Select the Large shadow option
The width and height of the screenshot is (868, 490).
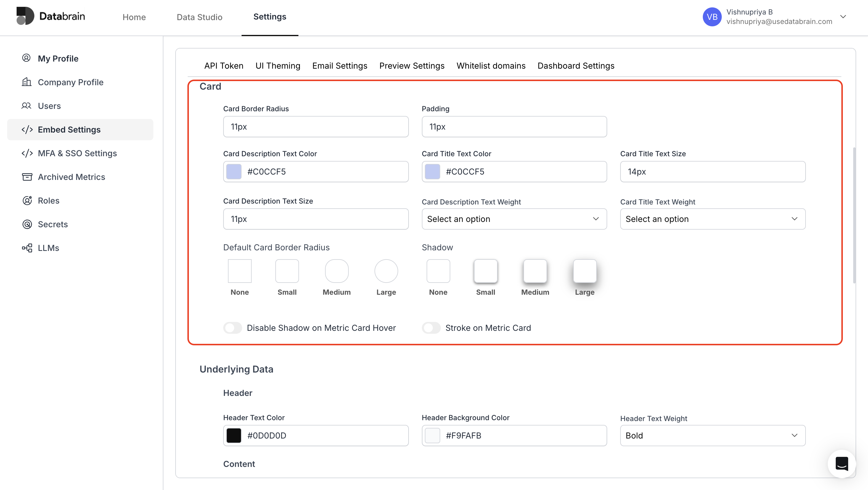[584, 271]
